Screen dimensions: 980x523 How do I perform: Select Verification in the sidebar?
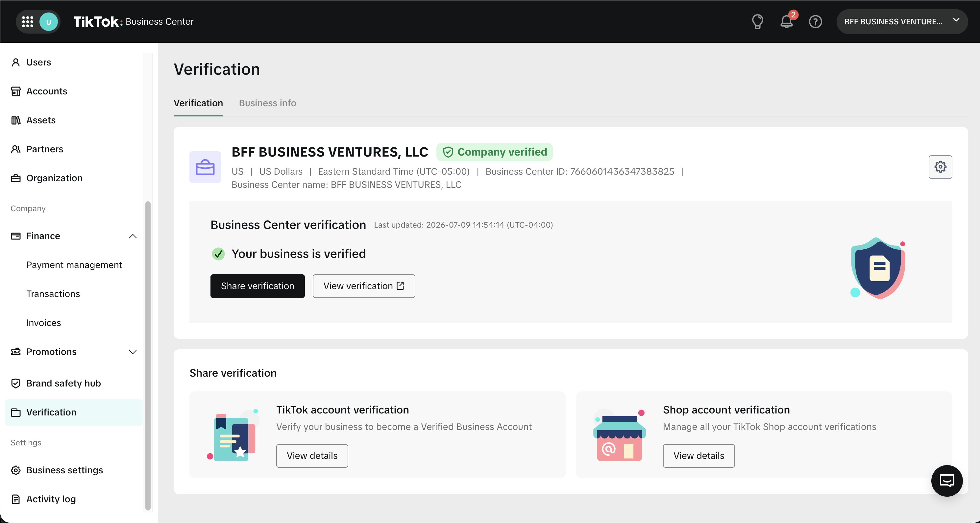click(74, 412)
